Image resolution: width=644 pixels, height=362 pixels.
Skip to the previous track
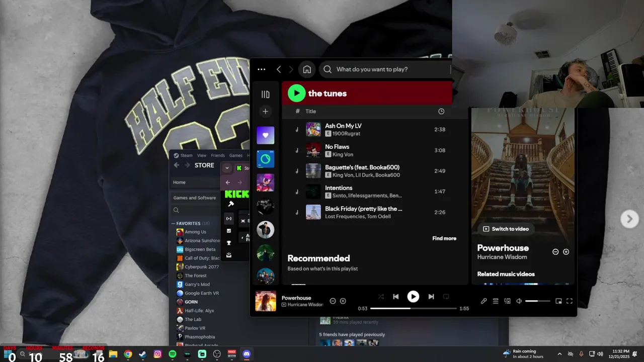396,297
